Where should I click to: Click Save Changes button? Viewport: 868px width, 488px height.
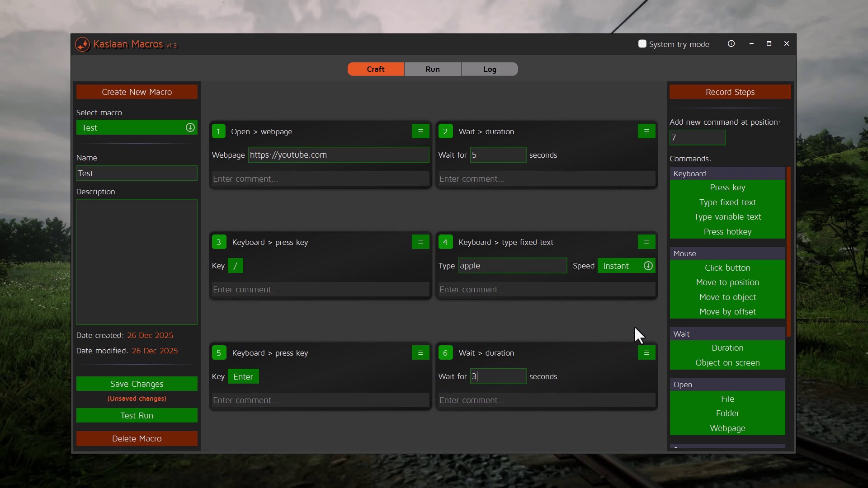tap(137, 384)
